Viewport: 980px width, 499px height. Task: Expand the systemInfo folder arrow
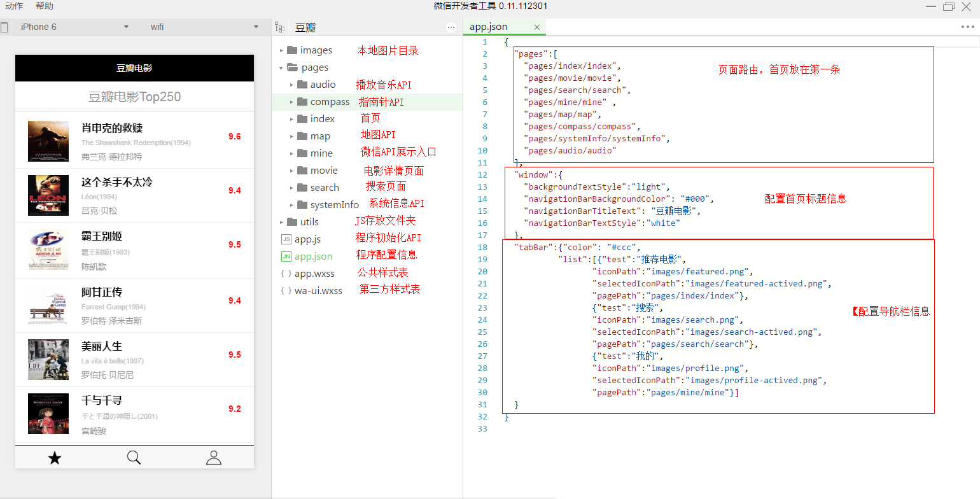click(x=291, y=205)
